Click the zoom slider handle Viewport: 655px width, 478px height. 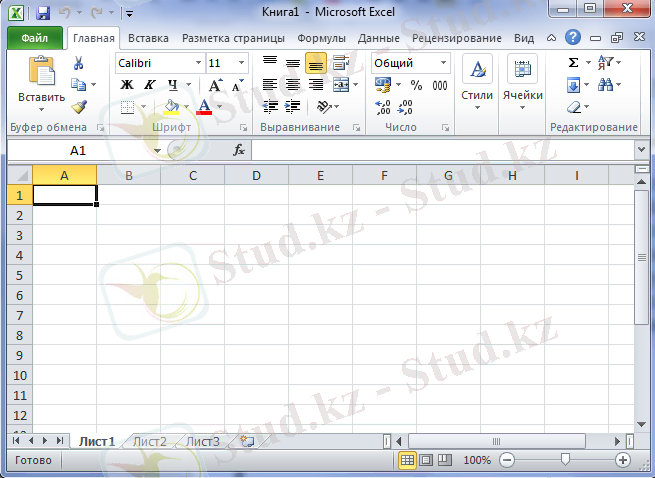[565, 460]
